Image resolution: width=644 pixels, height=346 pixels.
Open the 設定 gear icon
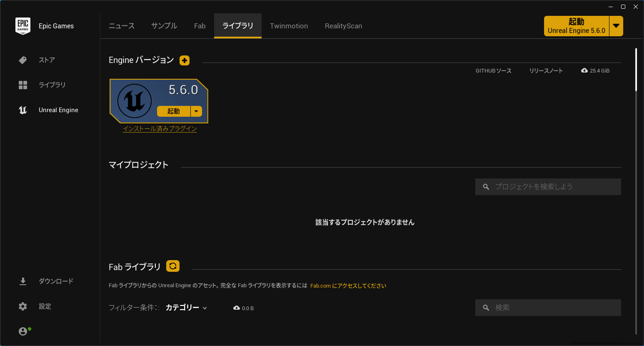pos(23,306)
